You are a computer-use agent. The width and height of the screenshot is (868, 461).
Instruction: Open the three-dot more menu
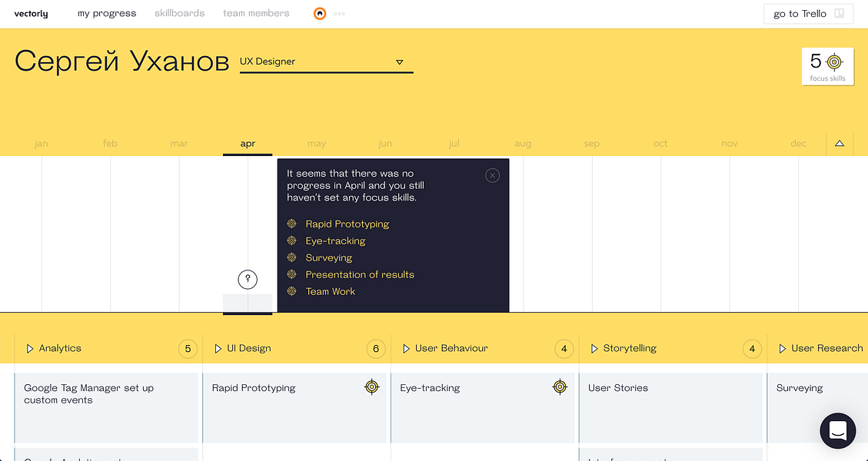pos(339,14)
